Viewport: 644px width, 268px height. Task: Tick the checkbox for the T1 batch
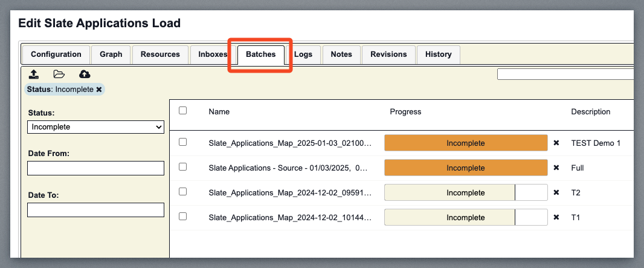(x=183, y=216)
